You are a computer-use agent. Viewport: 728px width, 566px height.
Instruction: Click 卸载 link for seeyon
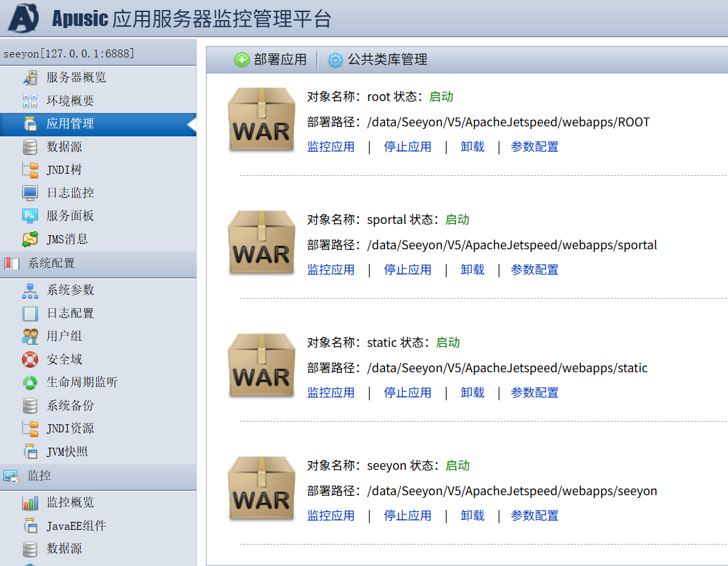click(472, 516)
